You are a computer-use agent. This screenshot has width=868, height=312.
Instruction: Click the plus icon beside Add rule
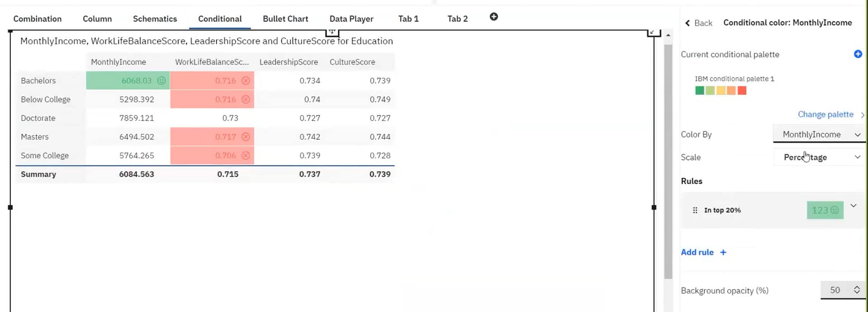pyautogui.click(x=723, y=252)
